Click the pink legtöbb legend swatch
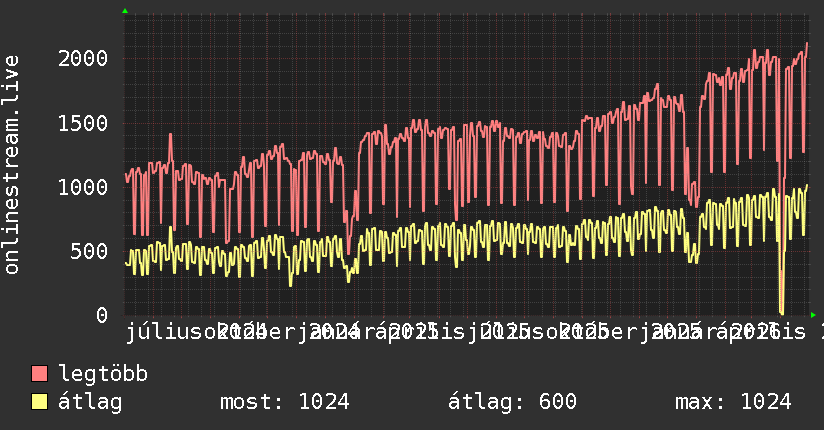This screenshot has height=430, width=824. coord(39,374)
